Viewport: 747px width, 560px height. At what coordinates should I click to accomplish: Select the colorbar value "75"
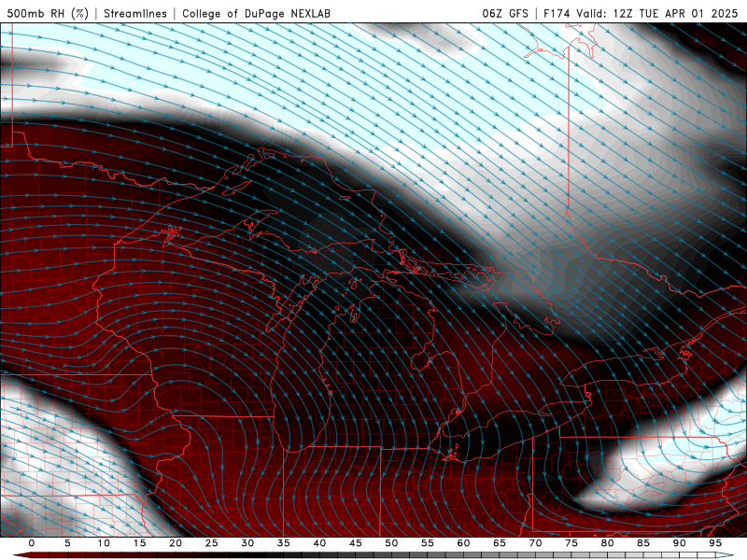click(571, 543)
